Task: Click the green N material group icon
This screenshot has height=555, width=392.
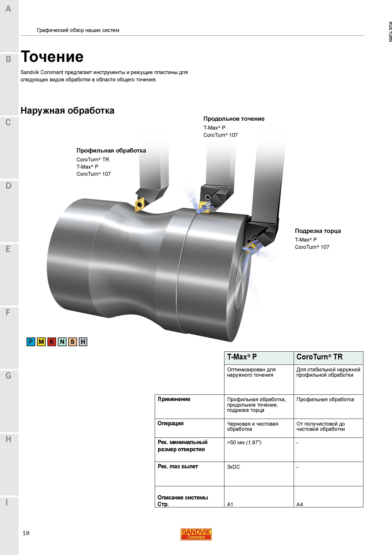Action: pos(62,342)
